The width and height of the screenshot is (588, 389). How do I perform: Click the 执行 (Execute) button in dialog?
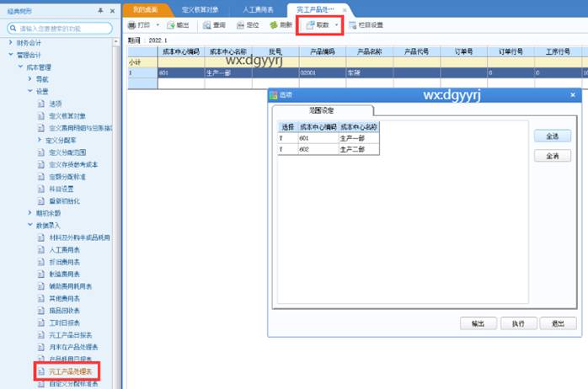(513, 323)
